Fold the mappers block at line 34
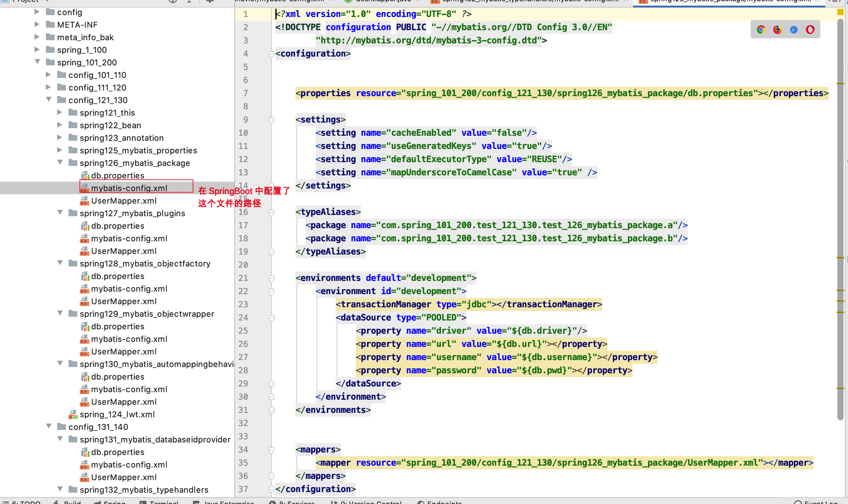The width and height of the screenshot is (848, 504). pyautogui.click(x=272, y=450)
